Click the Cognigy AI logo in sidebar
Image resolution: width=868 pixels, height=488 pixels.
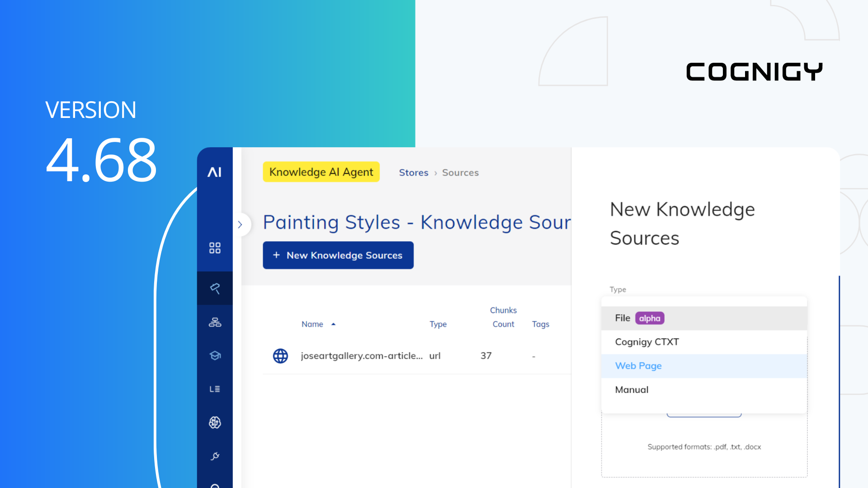coord(215,171)
